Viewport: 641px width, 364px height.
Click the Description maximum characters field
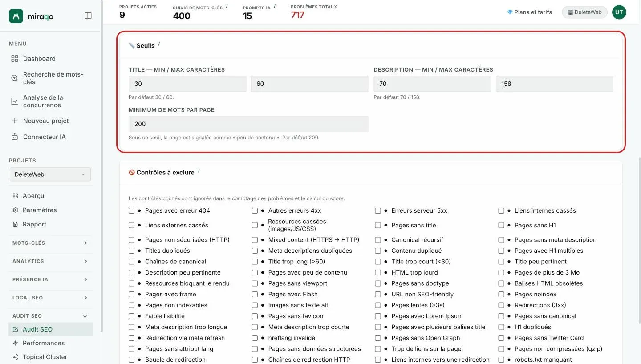tap(555, 84)
